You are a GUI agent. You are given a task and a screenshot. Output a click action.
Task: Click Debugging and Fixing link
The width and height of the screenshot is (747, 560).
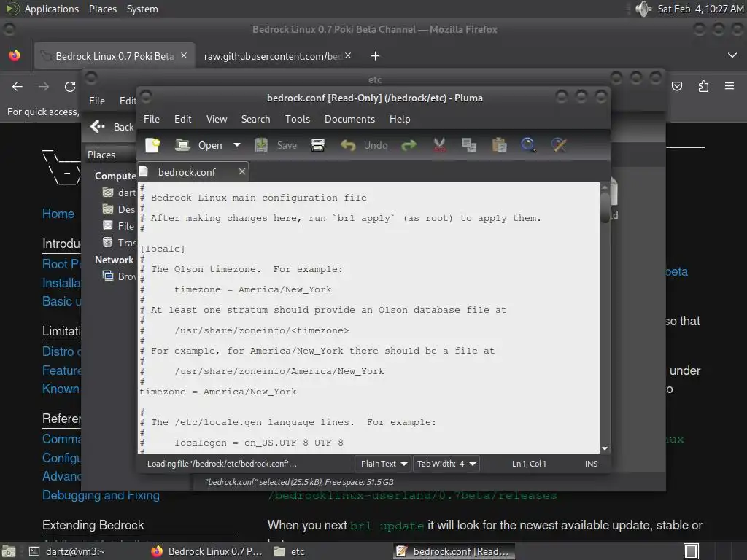(101, 495)
